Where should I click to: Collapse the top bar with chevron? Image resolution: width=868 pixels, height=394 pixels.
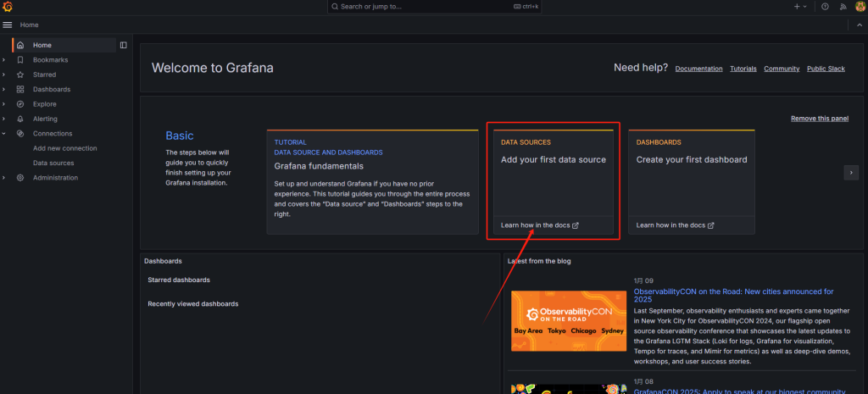tap(860, 25)
